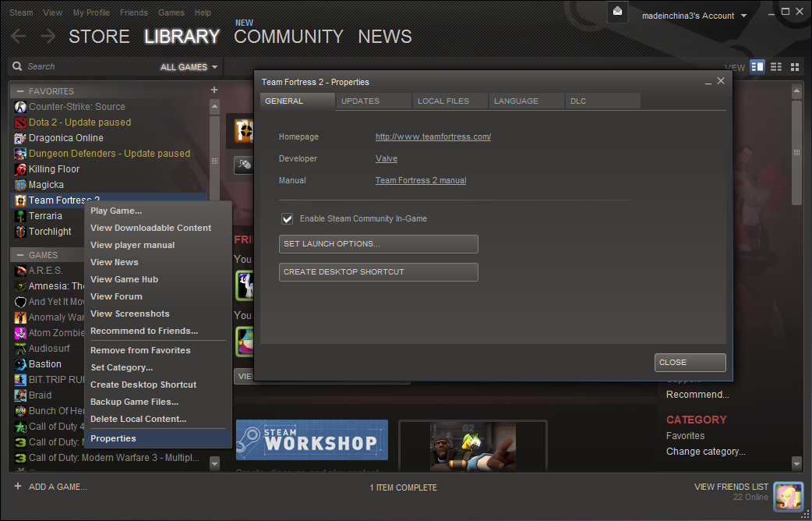This screenshot has height=521, width=812.
Task: Click the Dragonica Online game icon
Action: coord(20,138)
